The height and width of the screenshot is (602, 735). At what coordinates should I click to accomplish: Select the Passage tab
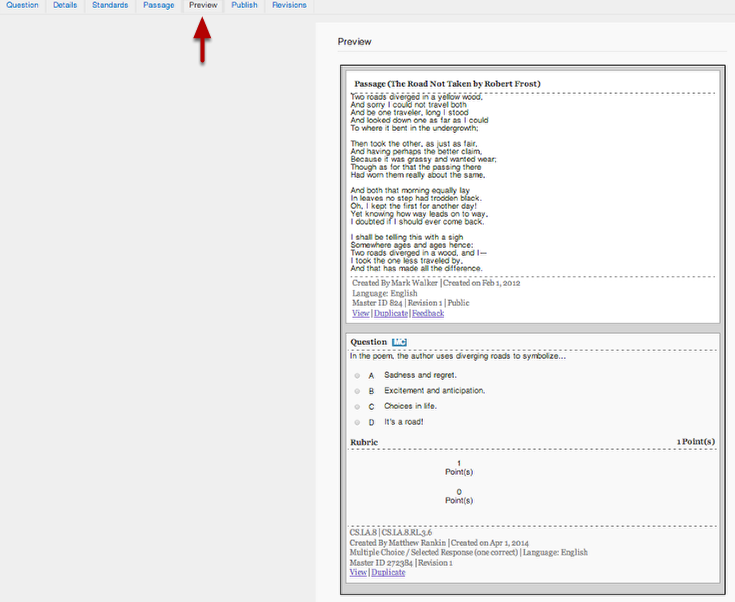pyautogui.click(x=159, y=5)
